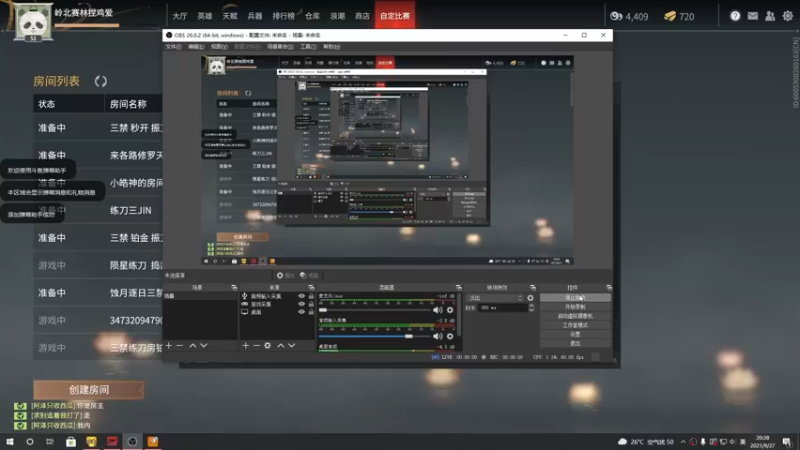Move the source down in sources panel
The height and width of the screenshot is (450, 800).
(x=291, y=345)
